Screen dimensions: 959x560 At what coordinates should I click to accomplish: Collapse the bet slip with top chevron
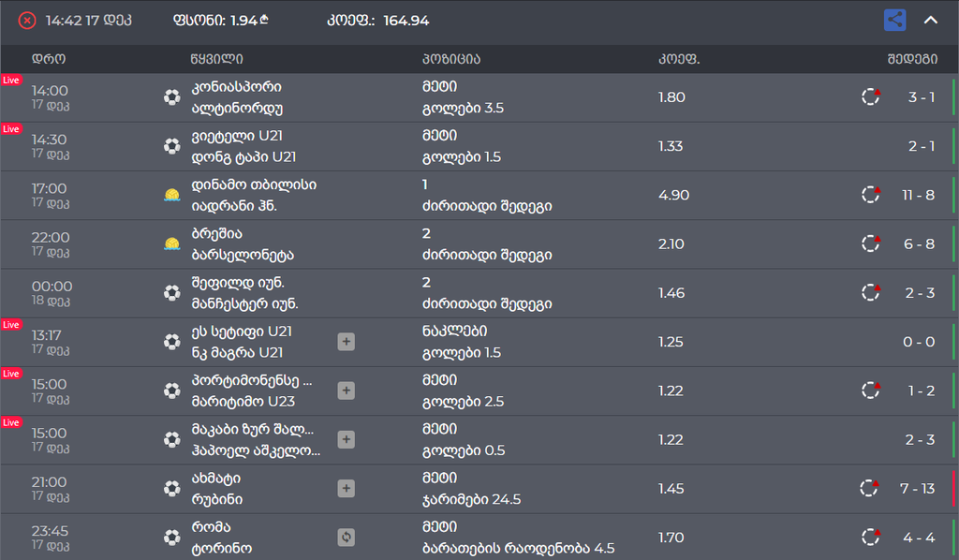point(930,21)
